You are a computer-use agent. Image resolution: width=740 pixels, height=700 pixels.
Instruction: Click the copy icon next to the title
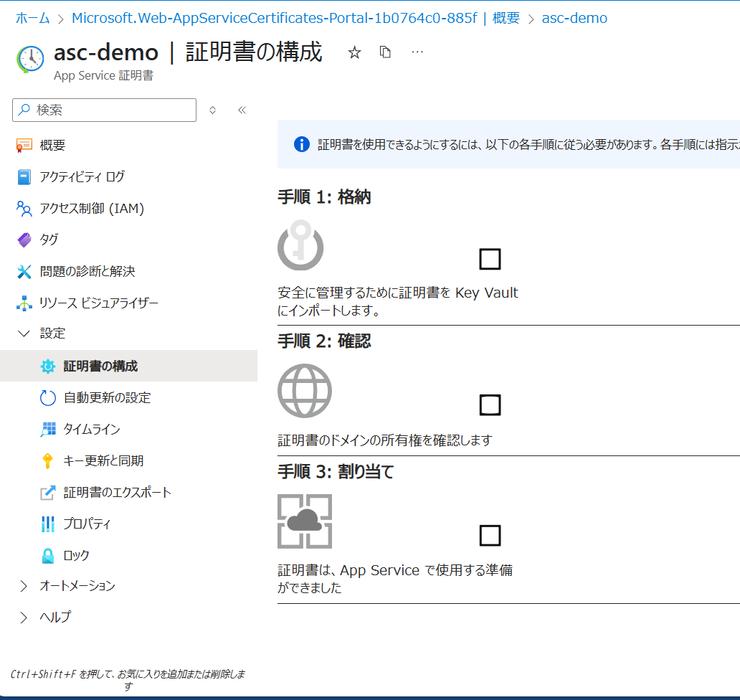pyautogui.click(x=385, y=52)
